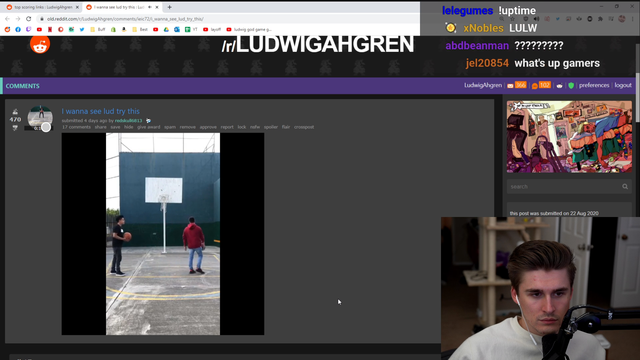Hide the post
This screenshot has height=360, width=640.
(129, 127)
